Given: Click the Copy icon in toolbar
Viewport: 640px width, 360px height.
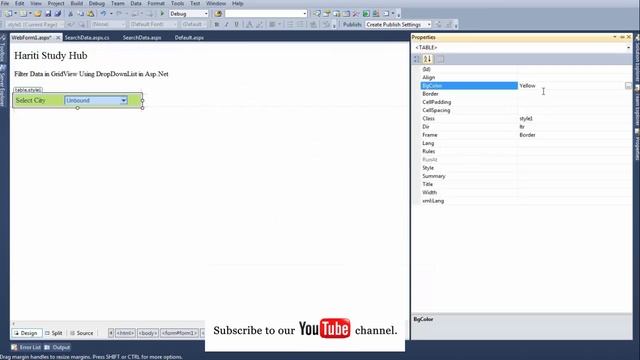Looking at the screenshot, I should point(80,14).
